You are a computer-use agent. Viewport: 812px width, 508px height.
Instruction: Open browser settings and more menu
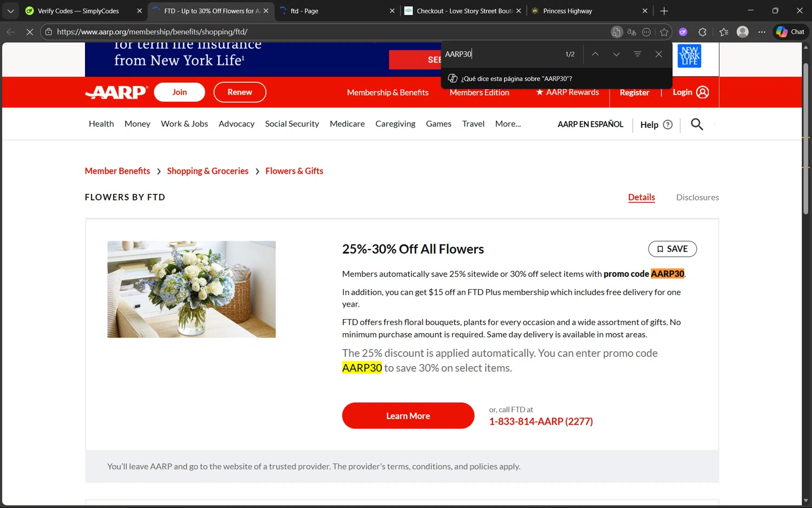click(x=762, y=32)
